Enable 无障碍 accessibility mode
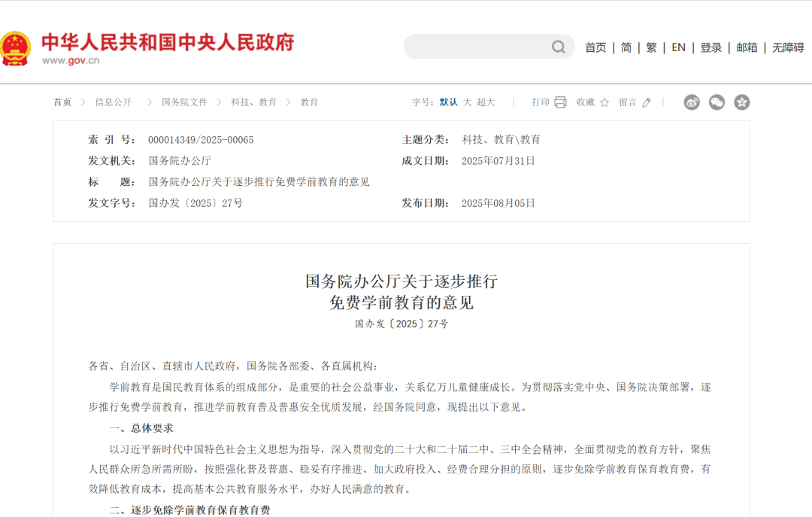Image resolution: width=812 pixels, height=517 pixels. 788,47
